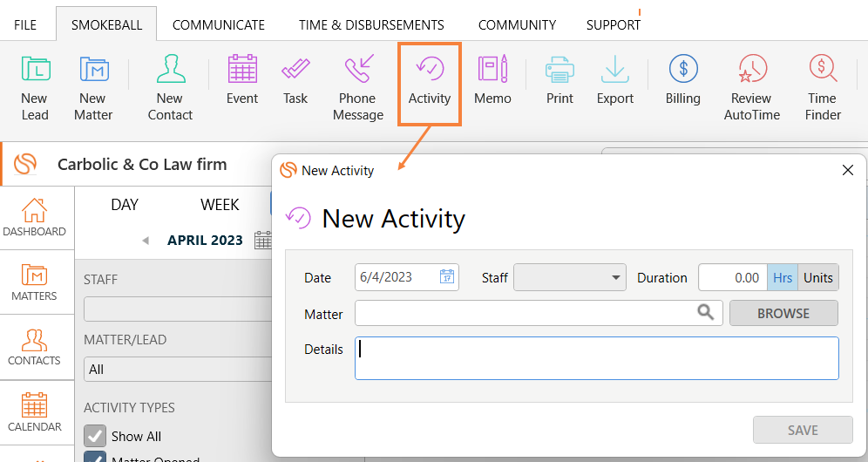Switch calendar to DAY view
This screenshot has width=868, height=462.
click(x=125, y=204)
